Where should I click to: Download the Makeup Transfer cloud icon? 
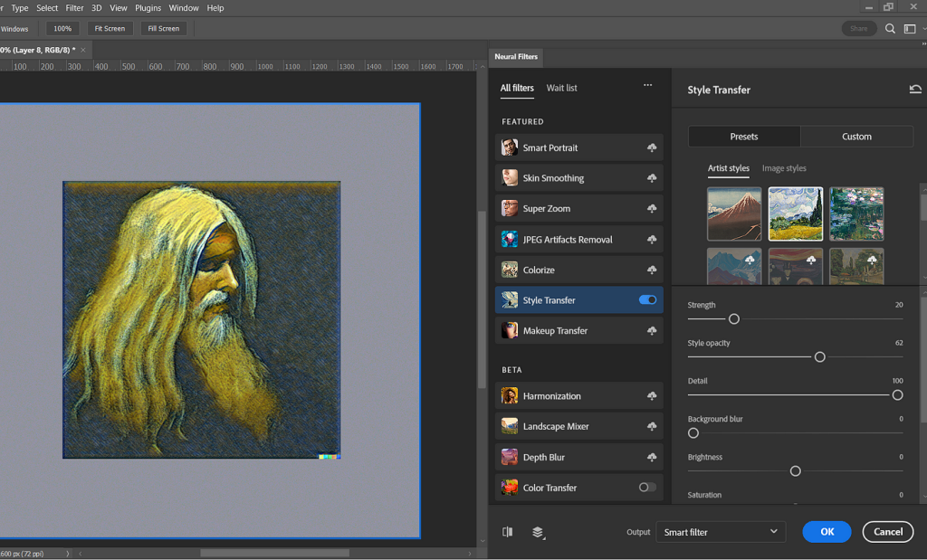pos(652,331)
